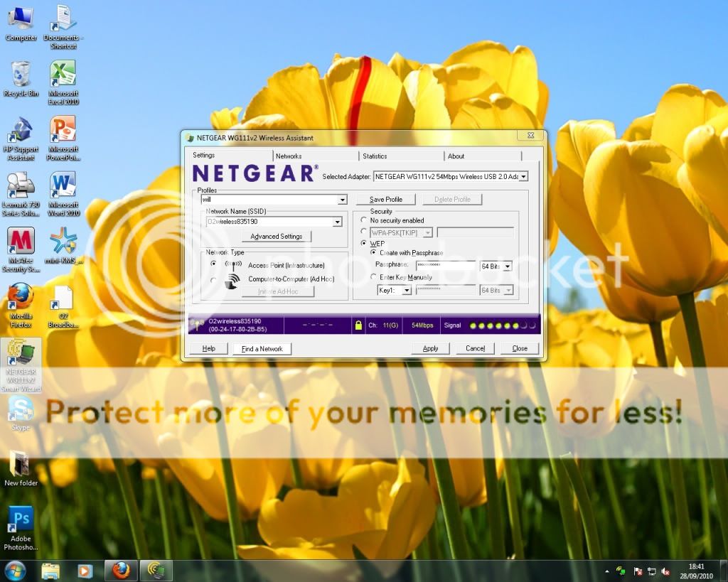Click the Ch: 11(G) channel status entry

click(x=383, y=325)
